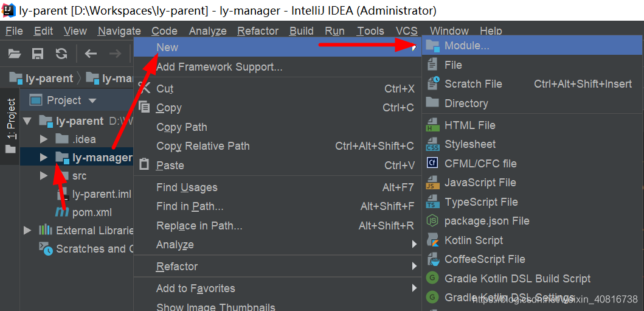Viewport: 644px width, 311px height.
Task: Click Find Usages menu entry
Action: [186, 187]
